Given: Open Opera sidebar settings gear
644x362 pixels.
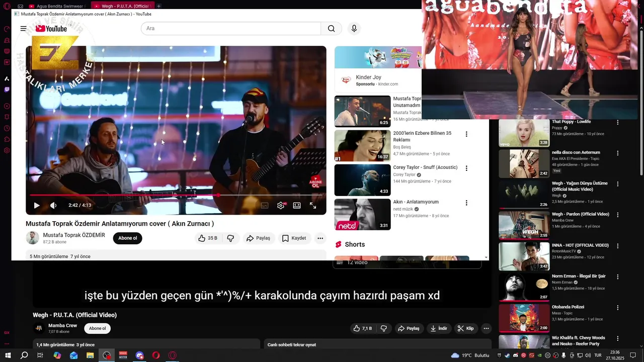Looking at the screenshot, I should click(7, 150).
